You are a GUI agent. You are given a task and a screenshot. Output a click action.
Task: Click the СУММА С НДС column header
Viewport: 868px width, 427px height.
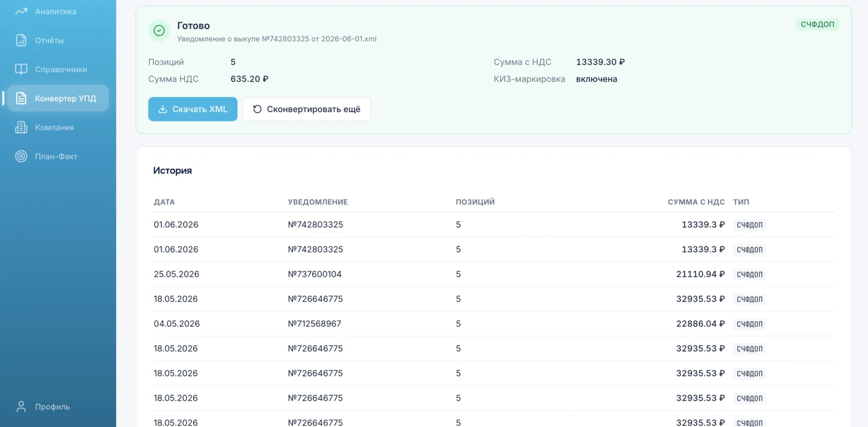696,202
